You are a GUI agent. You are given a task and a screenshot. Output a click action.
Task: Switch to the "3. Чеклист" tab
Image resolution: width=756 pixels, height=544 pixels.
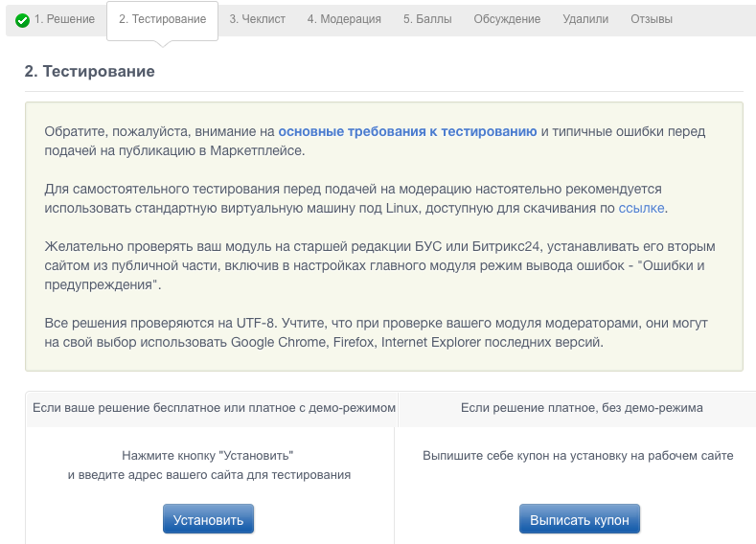pos(257,19)
